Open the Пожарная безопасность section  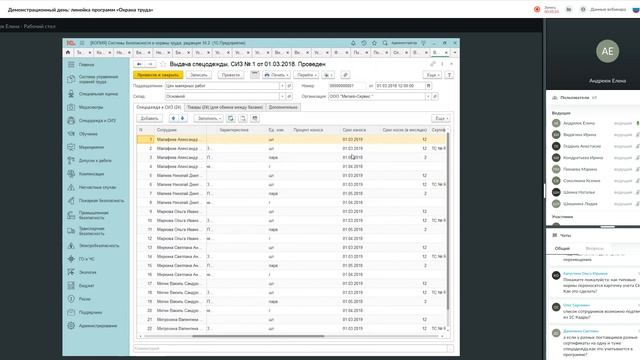point(101,201)
